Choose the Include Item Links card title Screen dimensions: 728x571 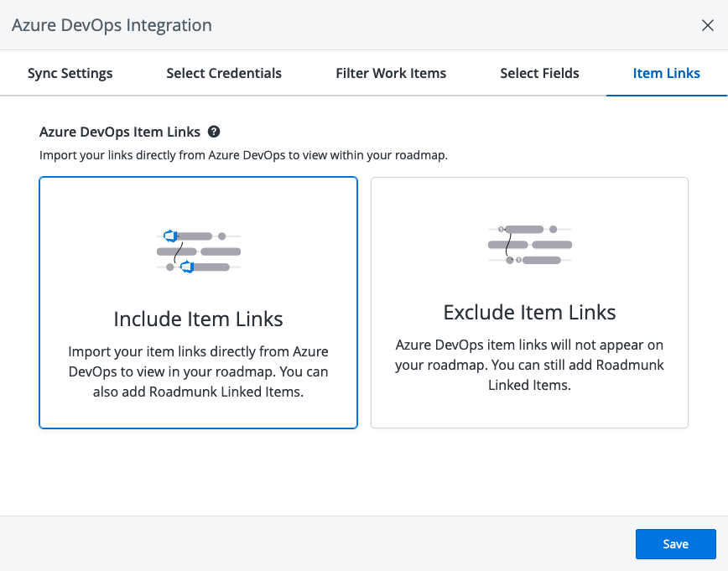[198, 319]
